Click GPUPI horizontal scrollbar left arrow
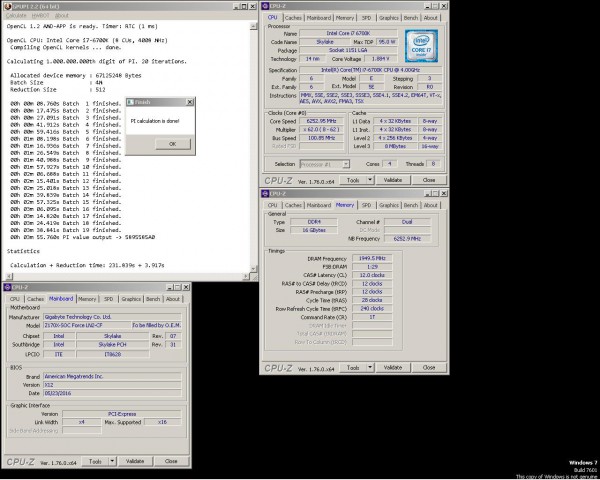This screenshot has height=480, width=600. [x=9, y=276]
